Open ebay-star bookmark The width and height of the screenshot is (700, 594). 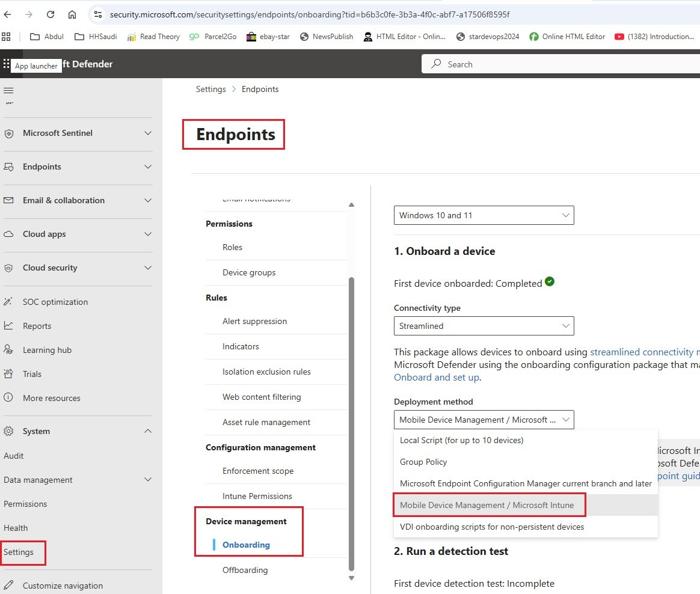click(268, 37)
